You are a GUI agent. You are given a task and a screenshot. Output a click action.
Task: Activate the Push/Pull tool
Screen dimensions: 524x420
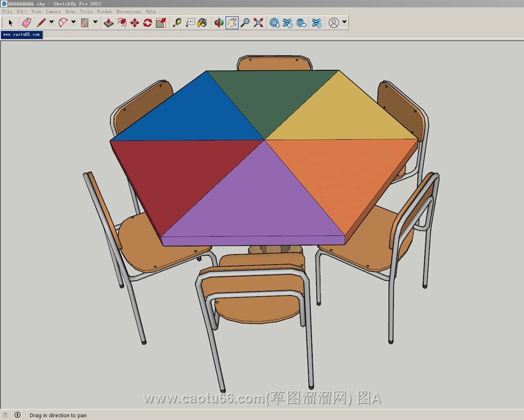coord(109,23)
